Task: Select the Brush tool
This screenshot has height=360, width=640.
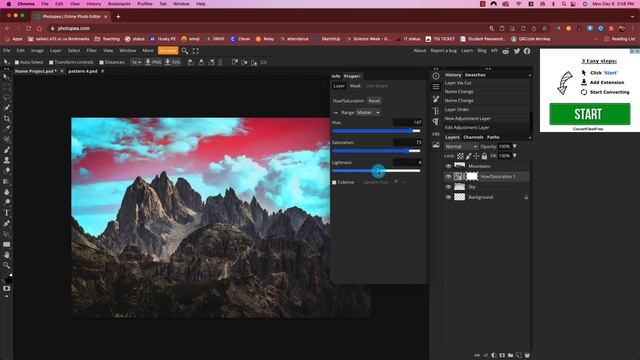Action: click(x=7, y=150)
